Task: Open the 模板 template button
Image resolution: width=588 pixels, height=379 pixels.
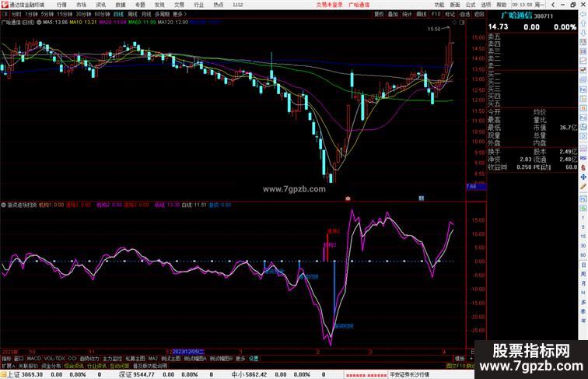Action: (460, 359)
